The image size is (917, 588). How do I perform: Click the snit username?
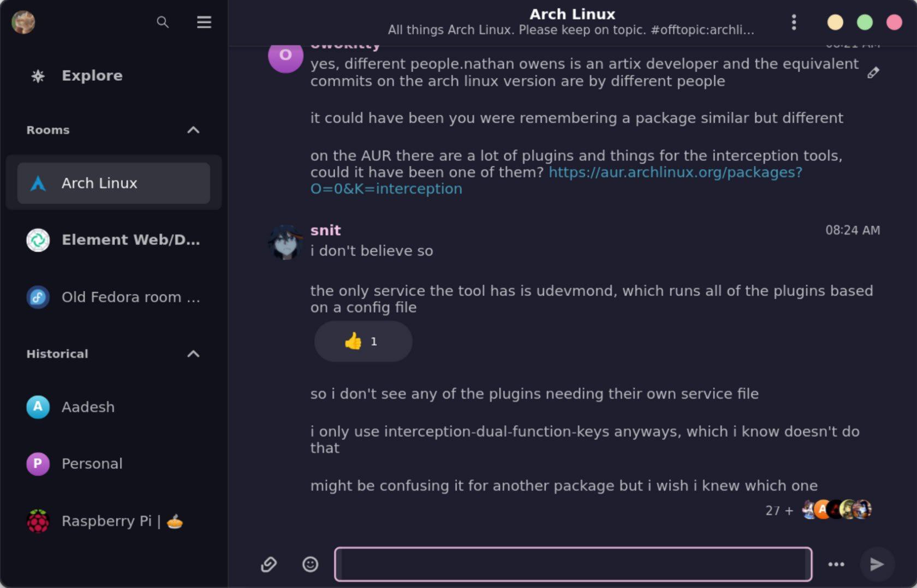pos(326,230)
